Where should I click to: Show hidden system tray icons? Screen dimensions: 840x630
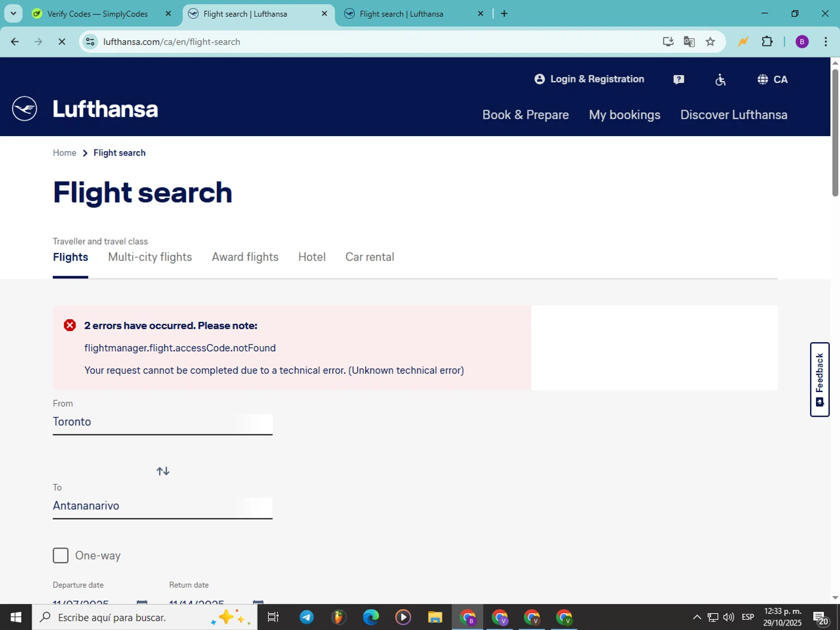click(697, 617)
